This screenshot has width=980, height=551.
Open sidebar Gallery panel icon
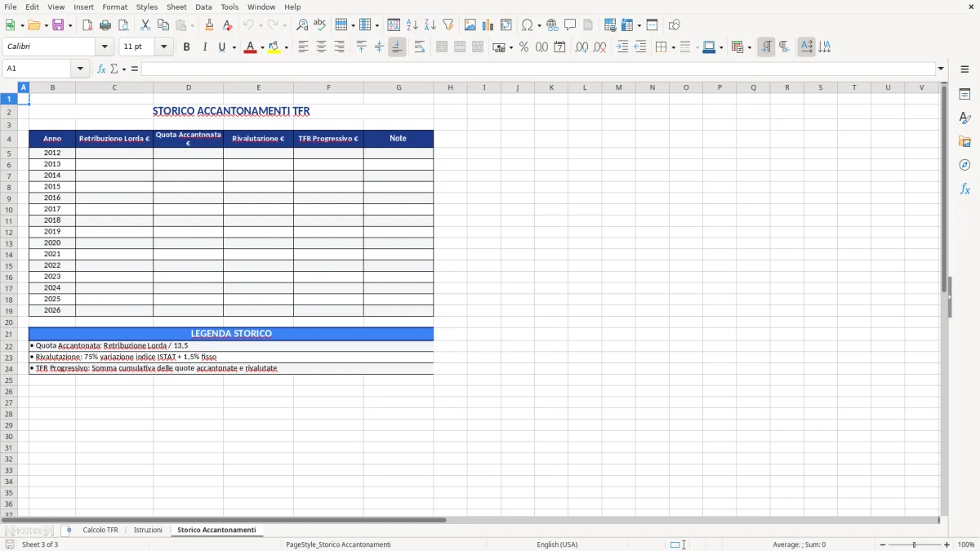pos(964,142)
